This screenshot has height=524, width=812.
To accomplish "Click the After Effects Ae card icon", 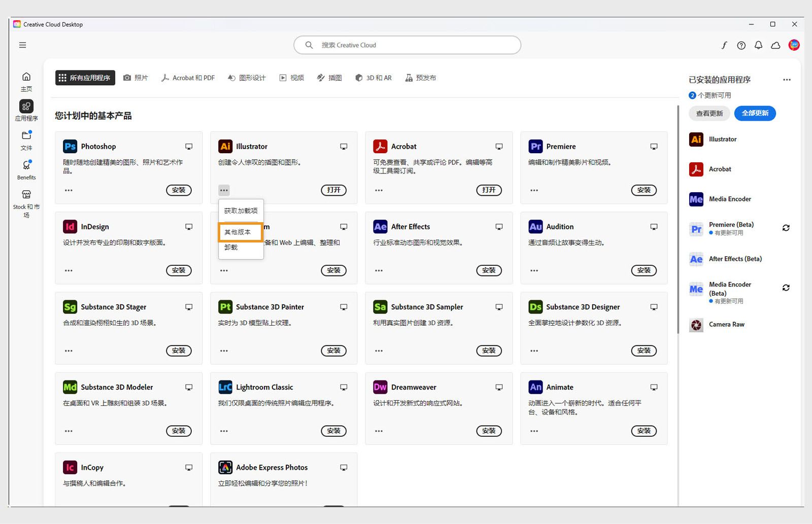I will coord(380,227).
